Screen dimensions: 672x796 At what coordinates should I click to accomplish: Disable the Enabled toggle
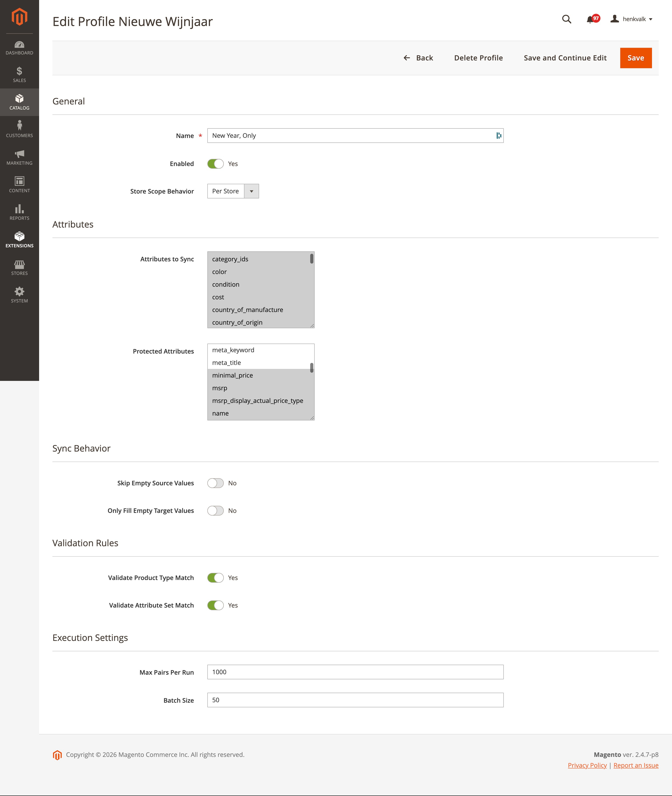(x=216, y=163)
